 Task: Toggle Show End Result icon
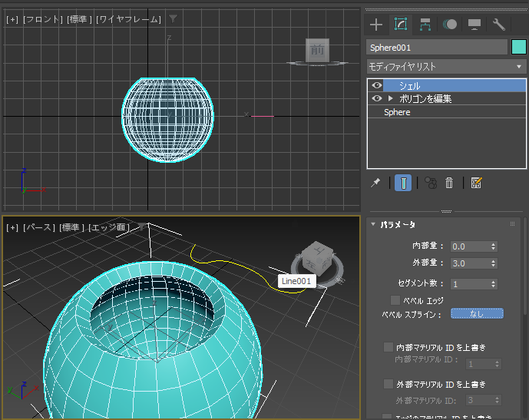pyautogui.click(x=403, y=183)
